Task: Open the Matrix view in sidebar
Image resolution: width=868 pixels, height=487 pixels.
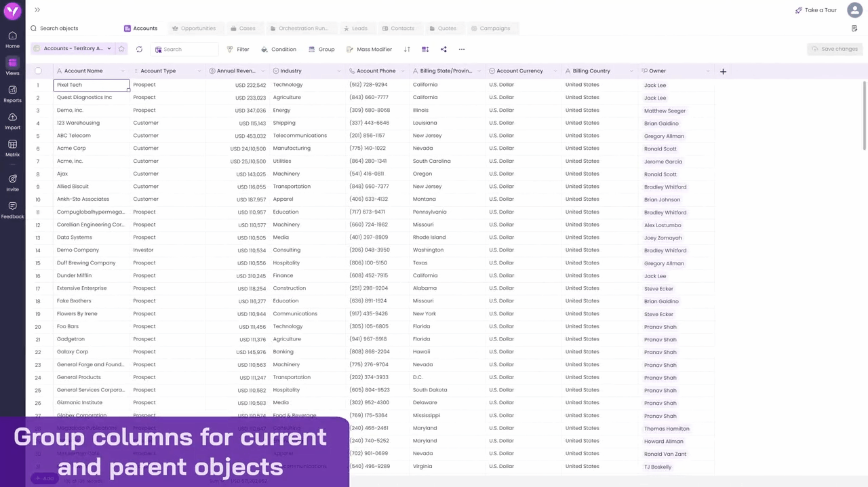Action: (x=12, y=148)
